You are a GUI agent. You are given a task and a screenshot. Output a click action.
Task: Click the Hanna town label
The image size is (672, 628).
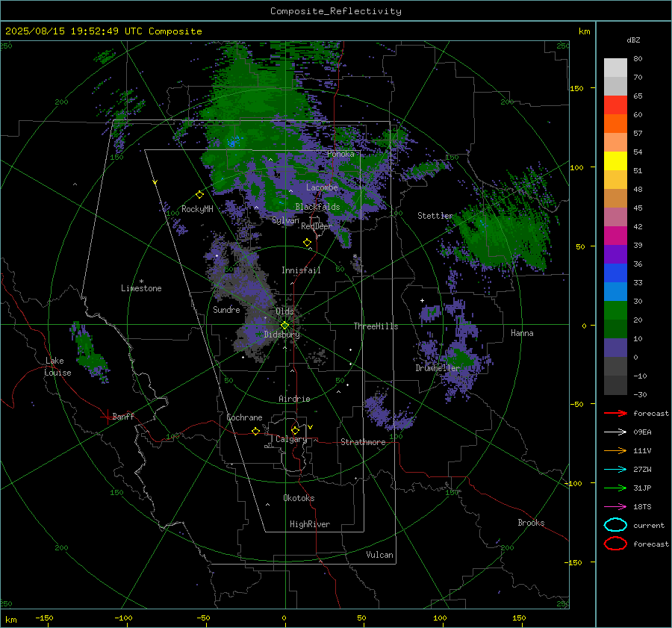522,333
